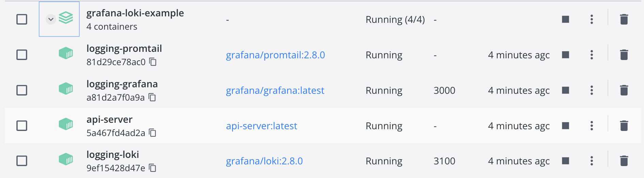This screenshot has height=178, width=644.
Task: Click port 3100 of logging-loki
Action: (x=445, y=161)
